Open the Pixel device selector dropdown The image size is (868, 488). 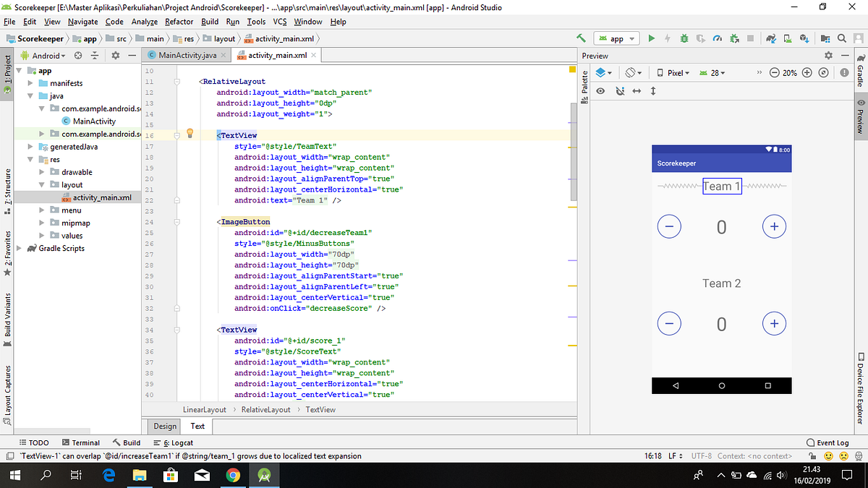pos(673,73)
